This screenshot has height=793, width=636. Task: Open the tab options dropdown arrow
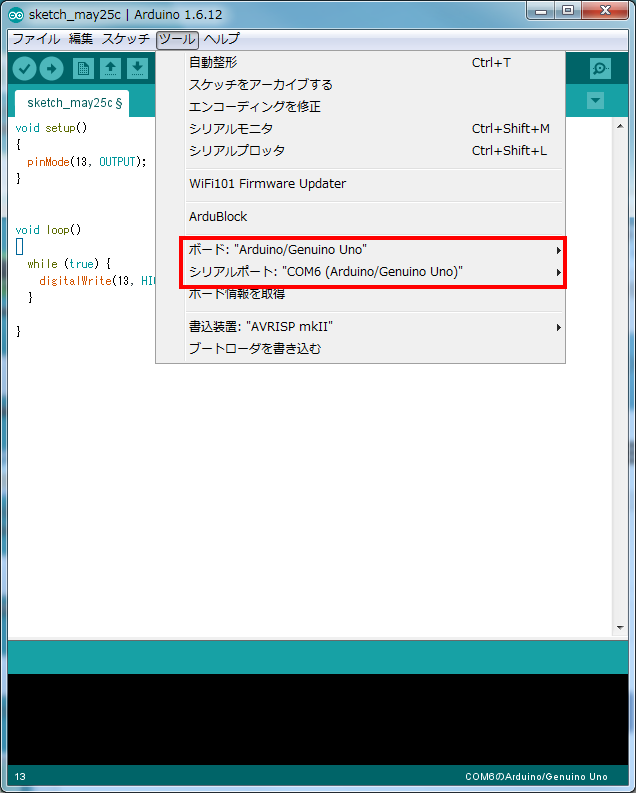[x=595, y=101]
